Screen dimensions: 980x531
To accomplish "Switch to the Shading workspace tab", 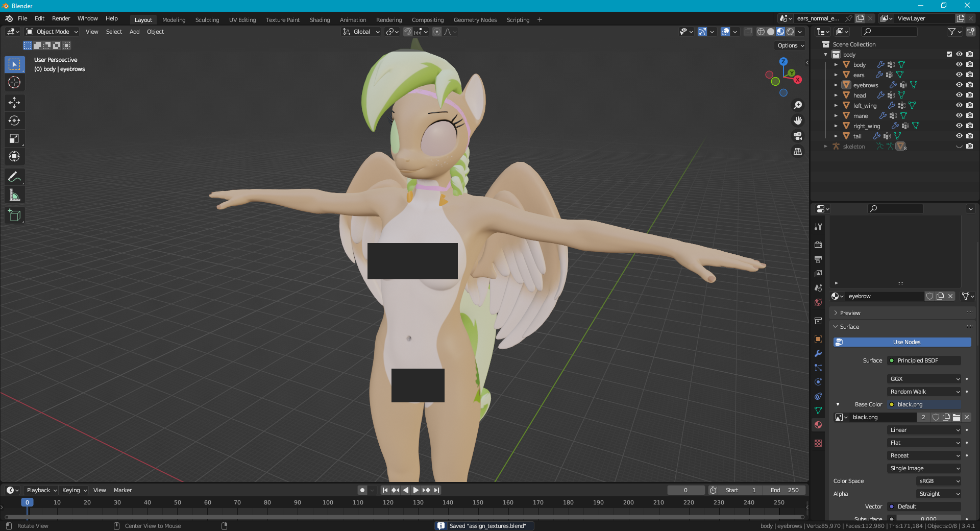I will click(x=320, y=20).
